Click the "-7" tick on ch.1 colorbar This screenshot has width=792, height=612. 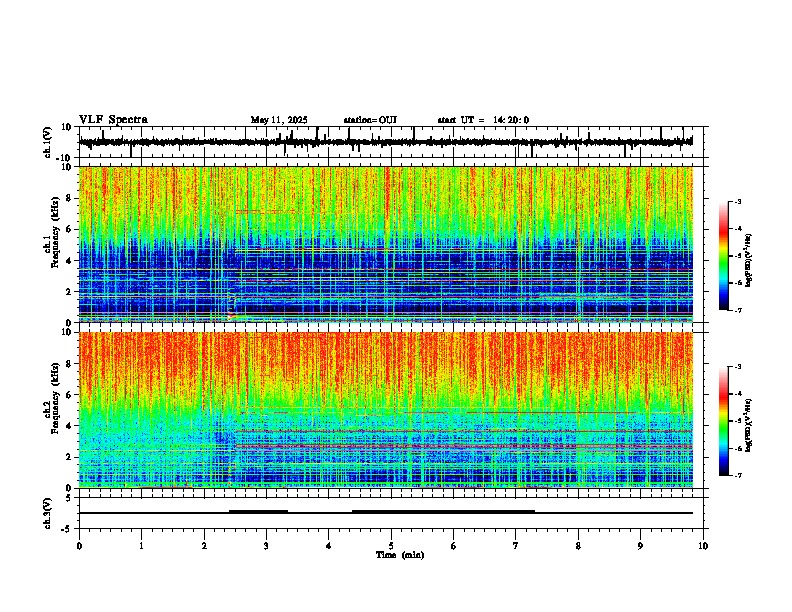coord(737,310)
